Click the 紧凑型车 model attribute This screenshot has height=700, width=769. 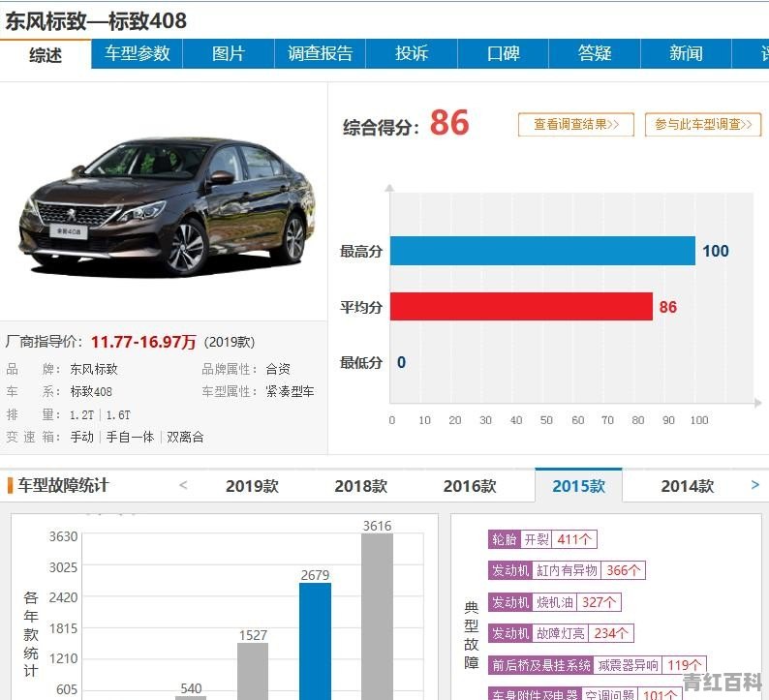pos(290,392)
